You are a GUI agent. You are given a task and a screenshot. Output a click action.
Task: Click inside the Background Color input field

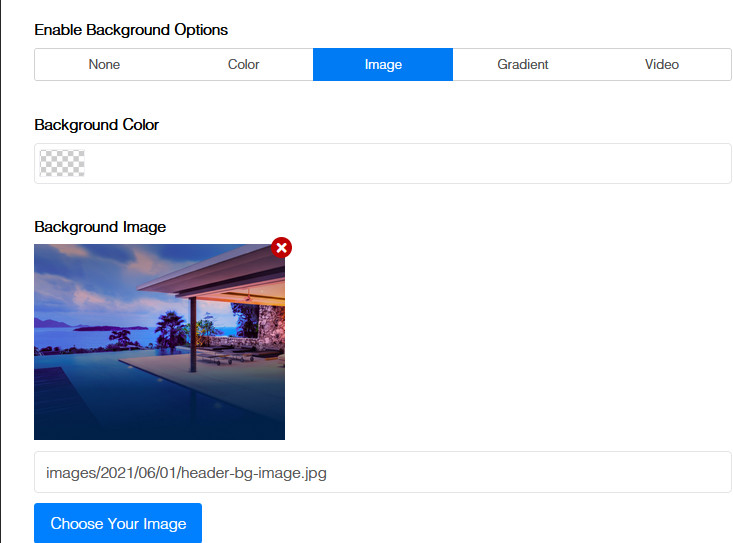tap(400, 163)
